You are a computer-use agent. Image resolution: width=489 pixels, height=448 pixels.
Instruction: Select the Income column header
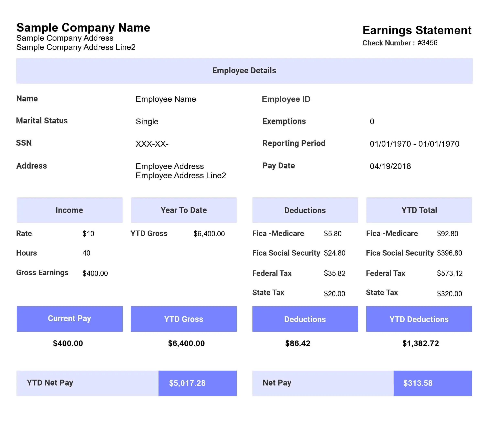tap(69, 210)
